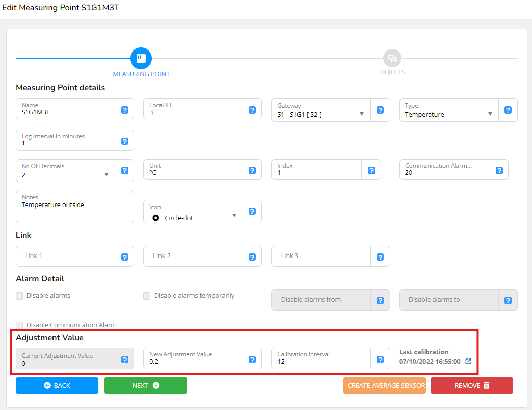This screenshot has width=532, height=410.
Task: Open the No Of Decimals dropdown
Action: coord(65,170)
